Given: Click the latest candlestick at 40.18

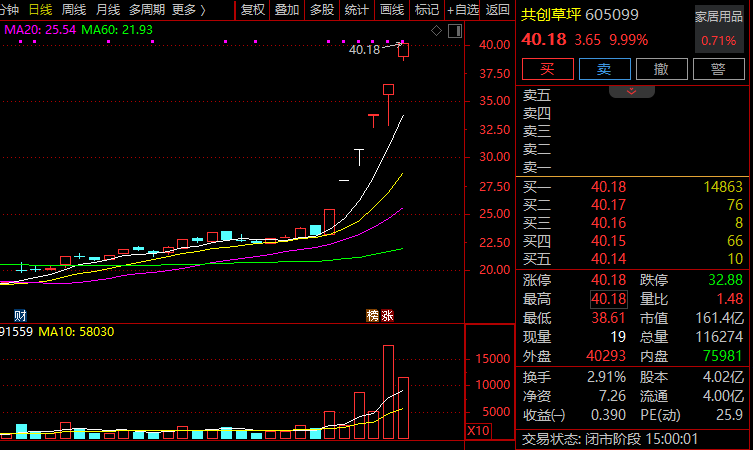Looking at the screenshot, I should 404,50.
